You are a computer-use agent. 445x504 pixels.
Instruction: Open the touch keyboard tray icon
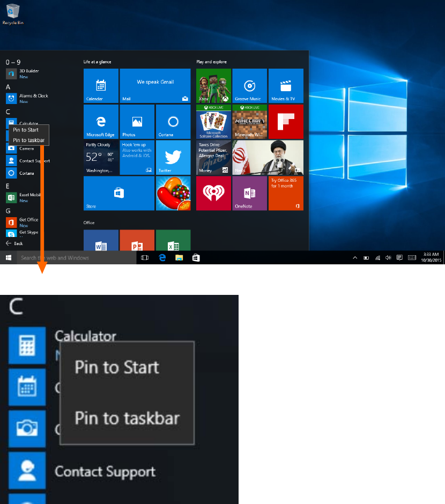coord(412,258)
